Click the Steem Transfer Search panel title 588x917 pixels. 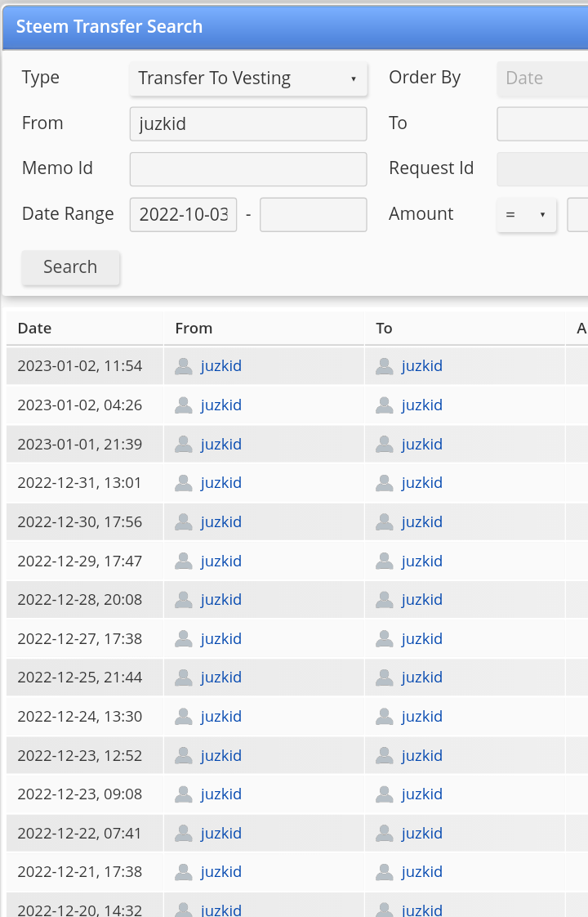[109, 27]
